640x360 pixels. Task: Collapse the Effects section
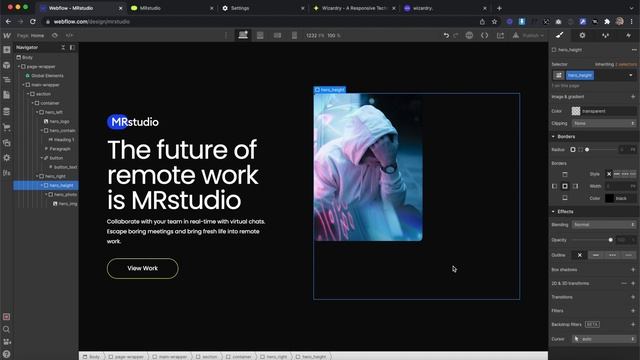coord(553,211)
